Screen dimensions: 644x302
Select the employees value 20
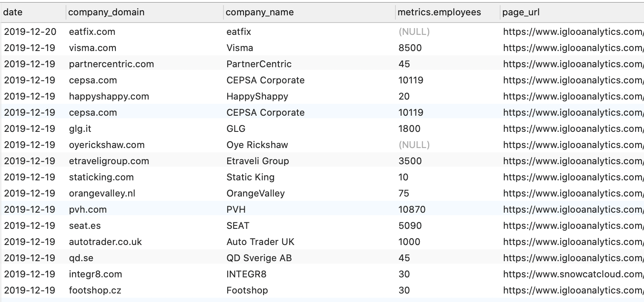(x=404, y=97)
